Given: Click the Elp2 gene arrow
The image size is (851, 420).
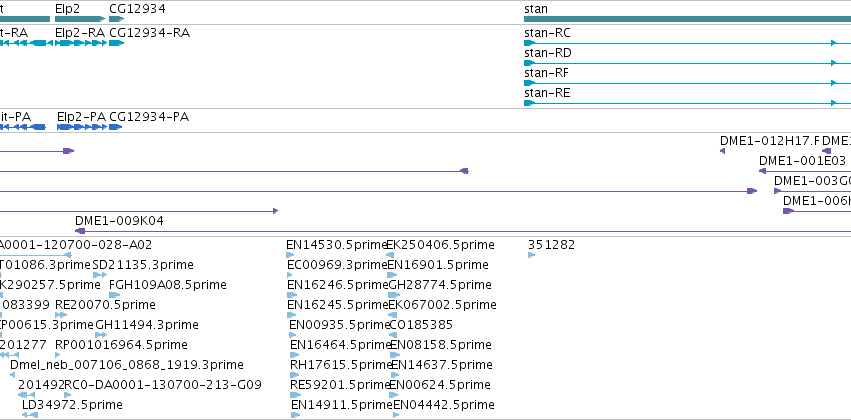Looking at the screenshot, I should (x=80, y=19).
